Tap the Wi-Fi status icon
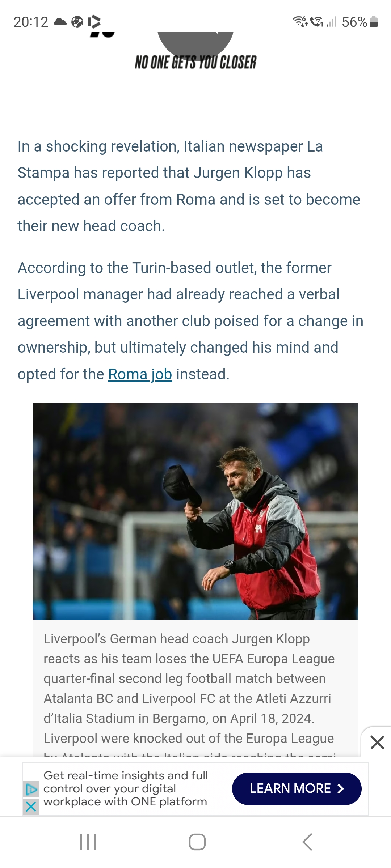Screen dimensions: 391x868 (x=300, y=22)
